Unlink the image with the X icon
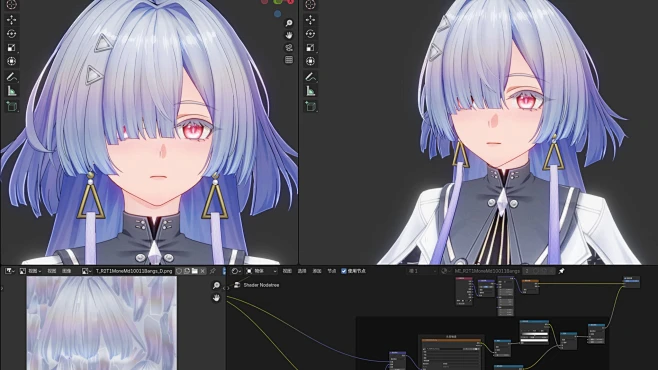 coord(203,271)
